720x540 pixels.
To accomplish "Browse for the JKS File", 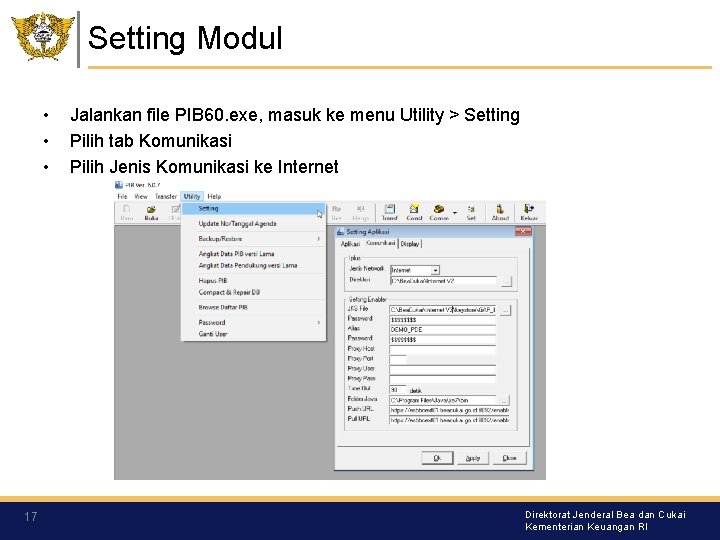I will coord(505,310).
